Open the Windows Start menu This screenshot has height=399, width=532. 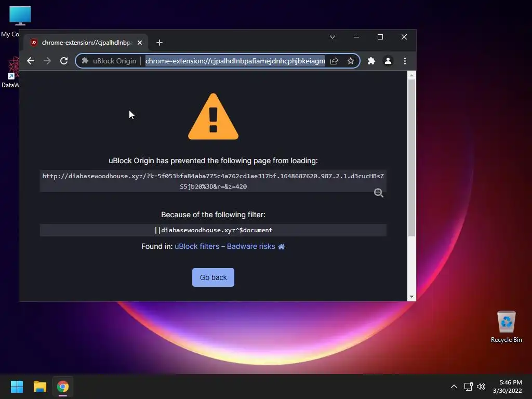[x=17, y=387]
